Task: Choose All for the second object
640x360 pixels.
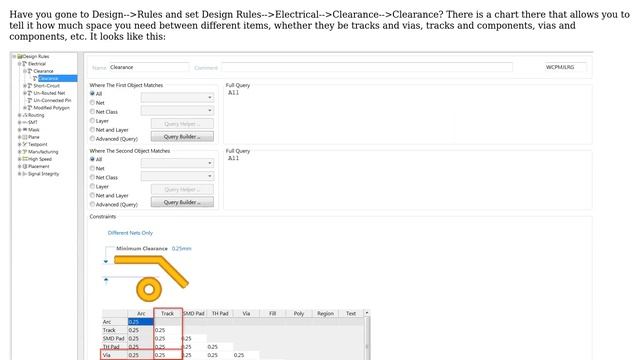Action: click(x=92, y=159)
